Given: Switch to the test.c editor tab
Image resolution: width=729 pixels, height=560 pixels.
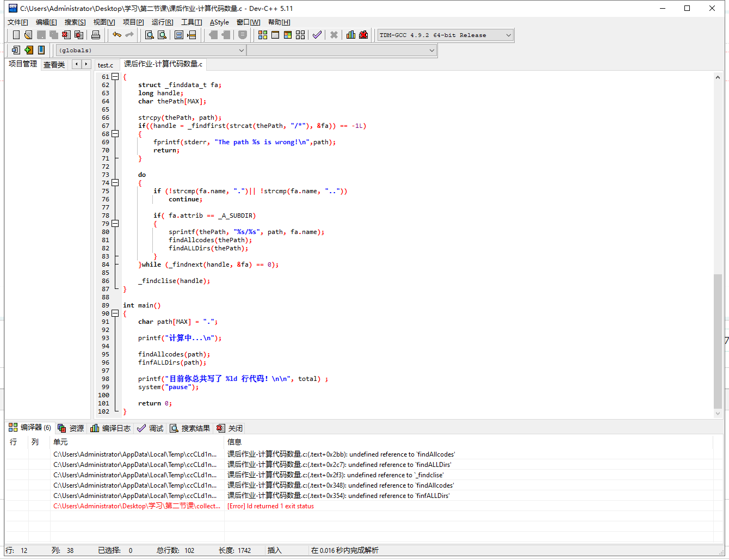Looking at the screenshot, I should (106, 65).
